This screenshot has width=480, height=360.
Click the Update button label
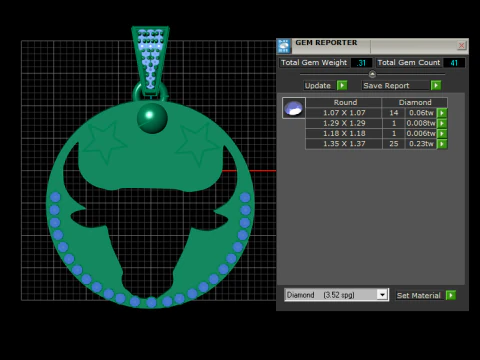[318, 86]
